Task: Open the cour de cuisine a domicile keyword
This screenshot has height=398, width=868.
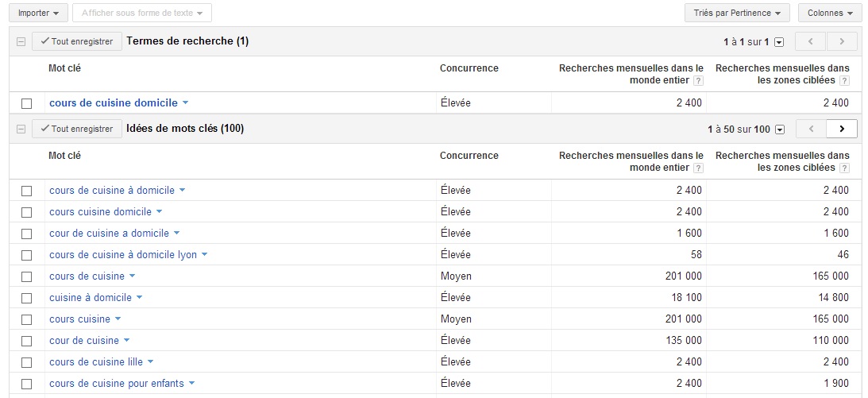Action: coord(109,233)
